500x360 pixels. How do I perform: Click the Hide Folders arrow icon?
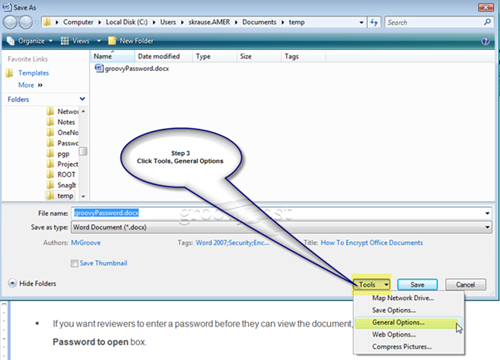click(12, 283)
